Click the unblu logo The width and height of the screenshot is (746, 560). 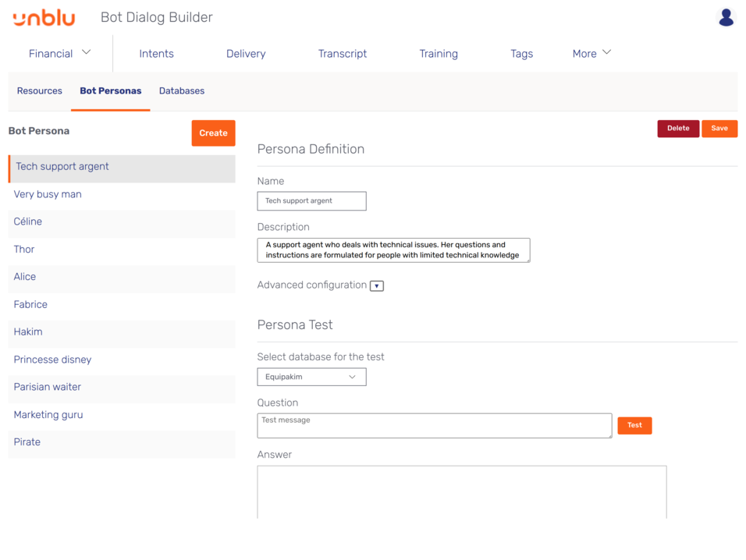click(44, 18)
